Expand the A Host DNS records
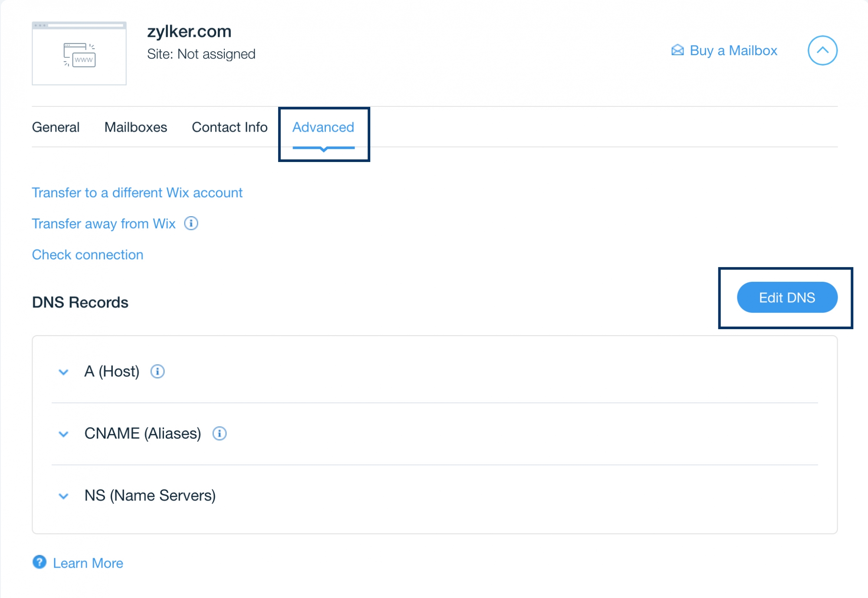This screenshot has height=598, width=868. coord(64,372)
